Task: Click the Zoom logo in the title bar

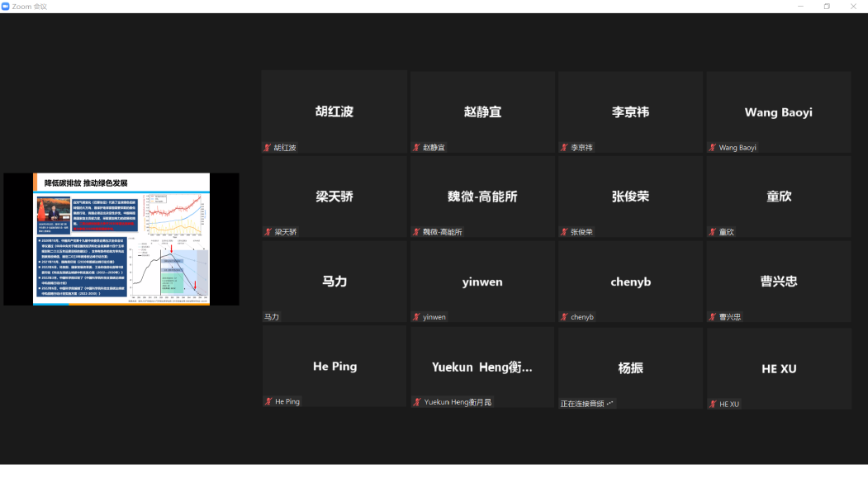Action: coord(6,6)
